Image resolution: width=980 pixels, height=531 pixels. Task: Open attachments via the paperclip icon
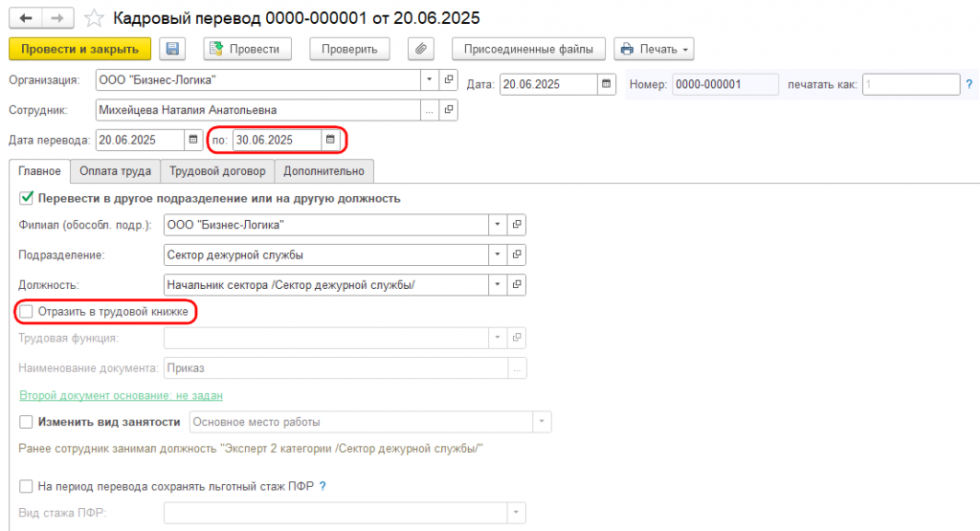coord(421,49)
